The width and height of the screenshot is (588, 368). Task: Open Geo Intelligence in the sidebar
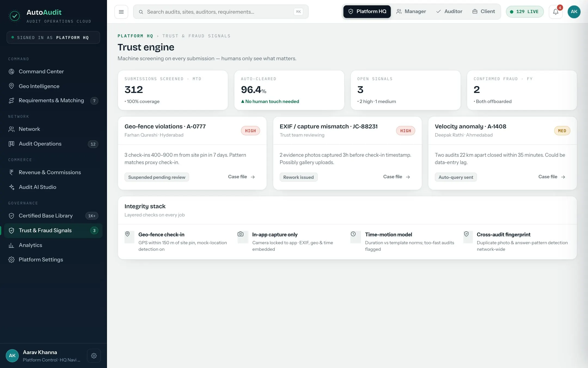tap(53, 86)
